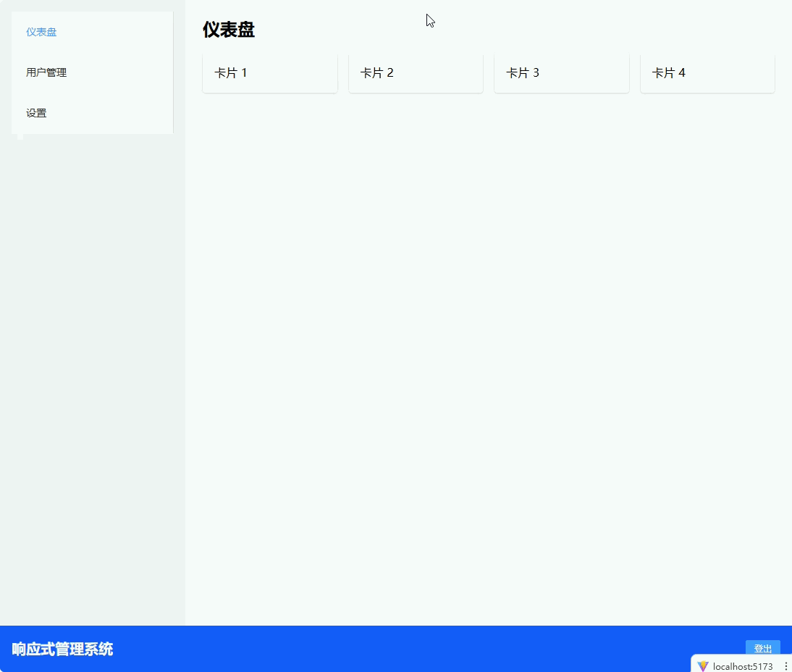Open the 卡片 3 card

pos(561,73)
